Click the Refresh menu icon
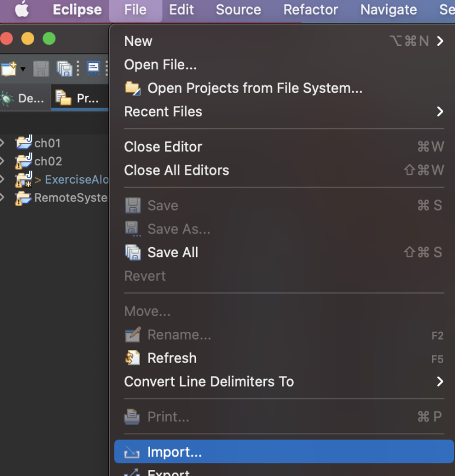 click(x=132, y=358)
